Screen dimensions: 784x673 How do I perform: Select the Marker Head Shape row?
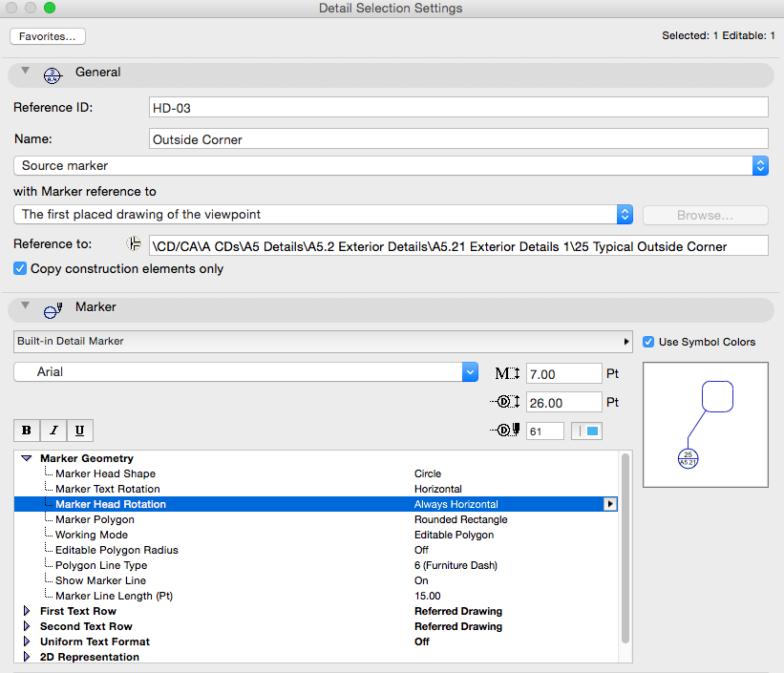(316, 473)
